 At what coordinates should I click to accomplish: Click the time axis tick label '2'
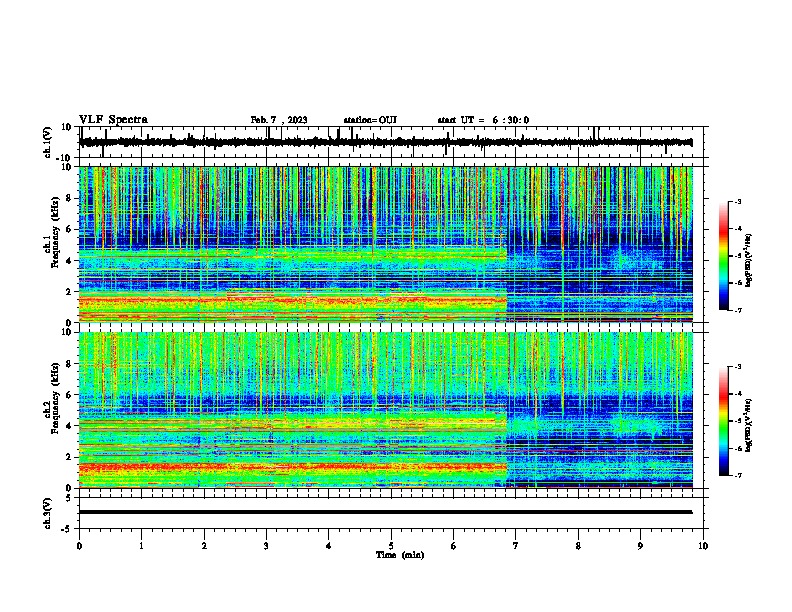tap(204, 546)
